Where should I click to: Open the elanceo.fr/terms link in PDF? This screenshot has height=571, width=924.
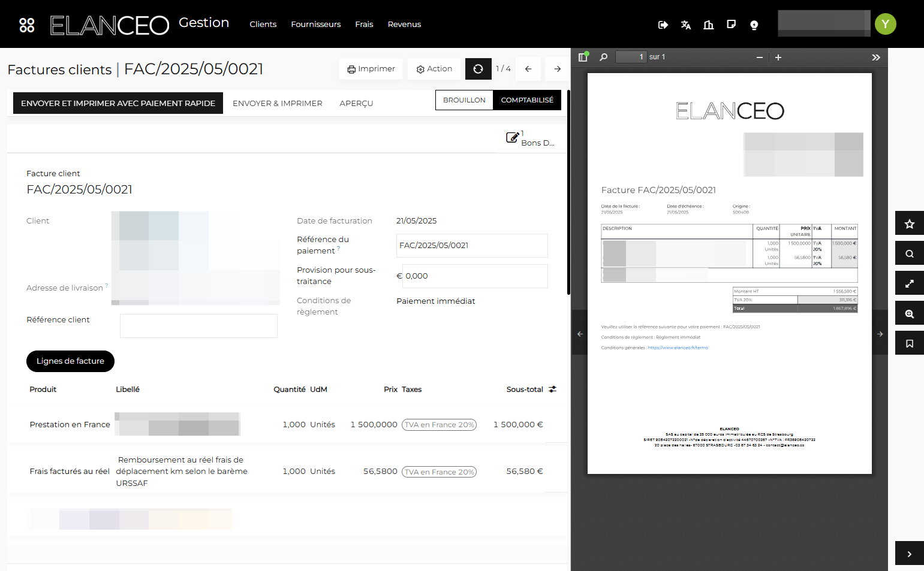coord(678,348)
